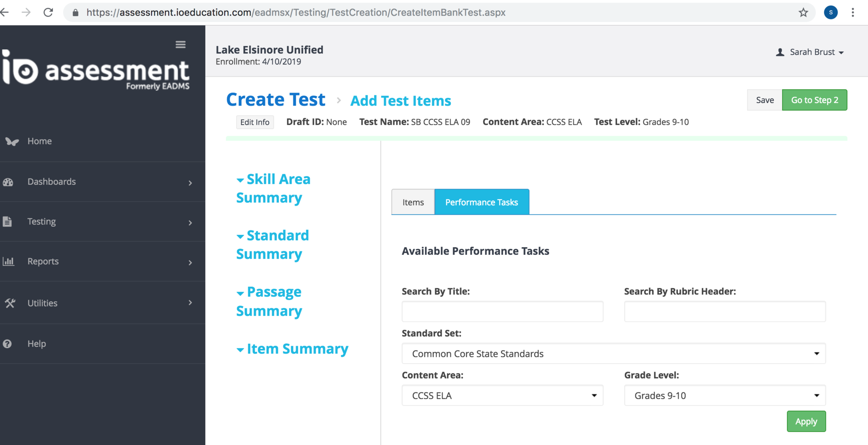Viewport: 868px width, 445px height.
Task: Switch to the Items tab
Action: click(413, 202)
